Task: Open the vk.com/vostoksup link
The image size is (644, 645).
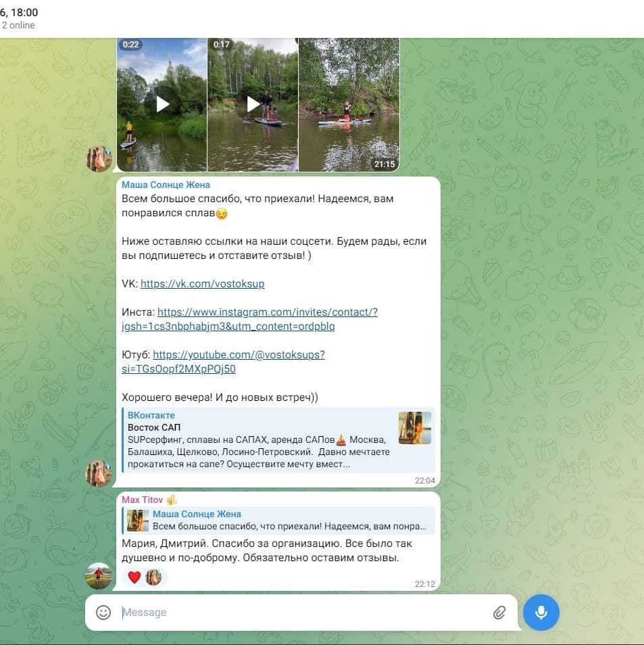Action: [202, 284]
